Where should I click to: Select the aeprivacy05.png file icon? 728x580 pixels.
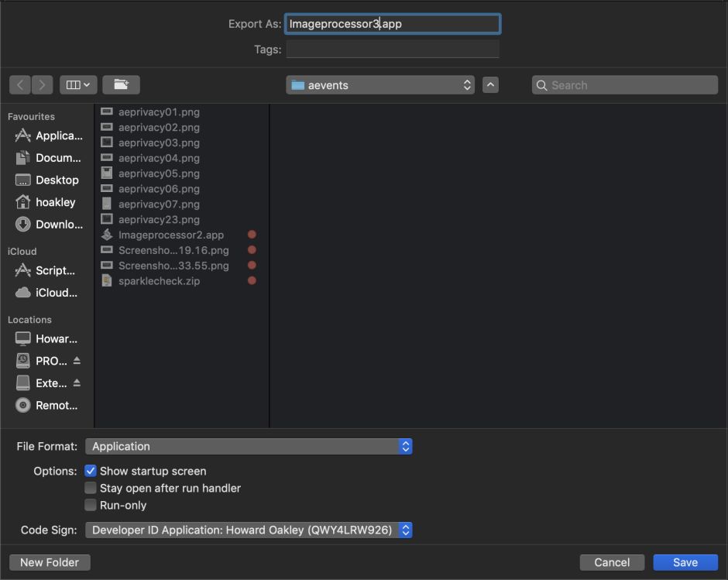pos(106,173)
